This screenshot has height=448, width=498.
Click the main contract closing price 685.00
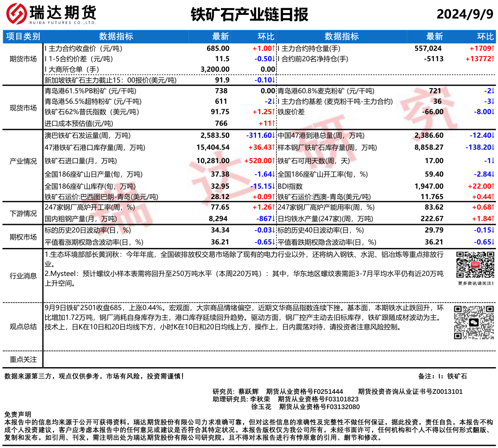218,48
